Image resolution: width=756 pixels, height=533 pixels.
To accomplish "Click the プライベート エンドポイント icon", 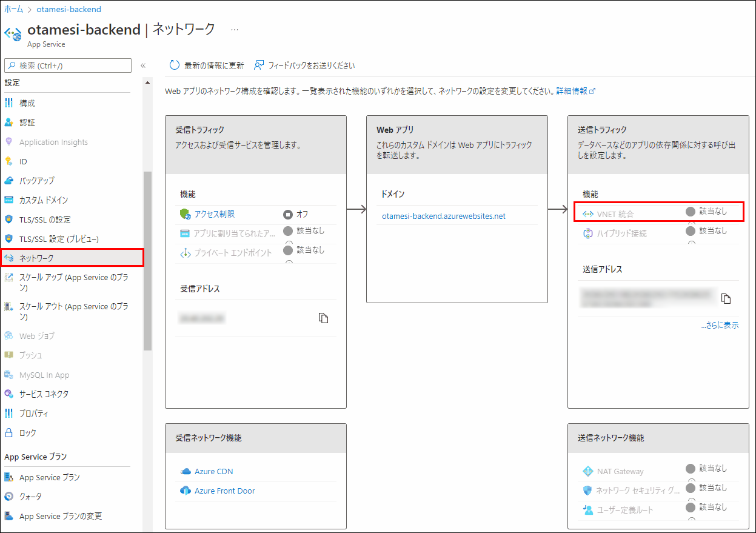I will [x=186, y=253].
